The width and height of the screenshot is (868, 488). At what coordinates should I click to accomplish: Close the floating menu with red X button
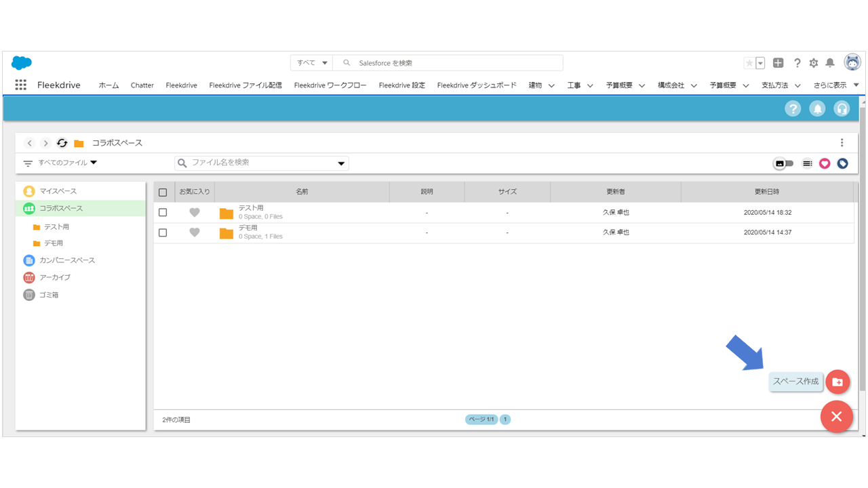point(836,416)
